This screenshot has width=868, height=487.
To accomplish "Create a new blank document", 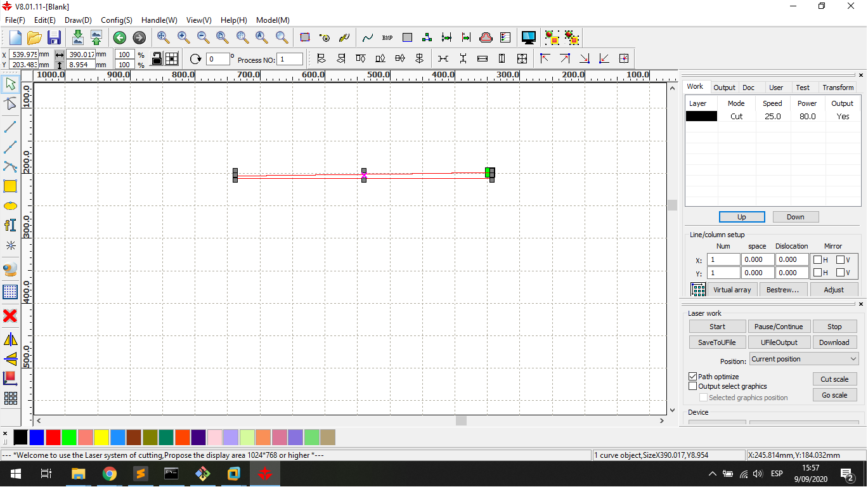I will [15, 37].
